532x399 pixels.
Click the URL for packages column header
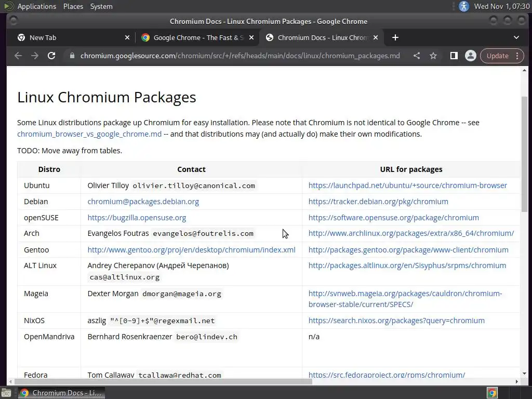(x=411, y=169)
